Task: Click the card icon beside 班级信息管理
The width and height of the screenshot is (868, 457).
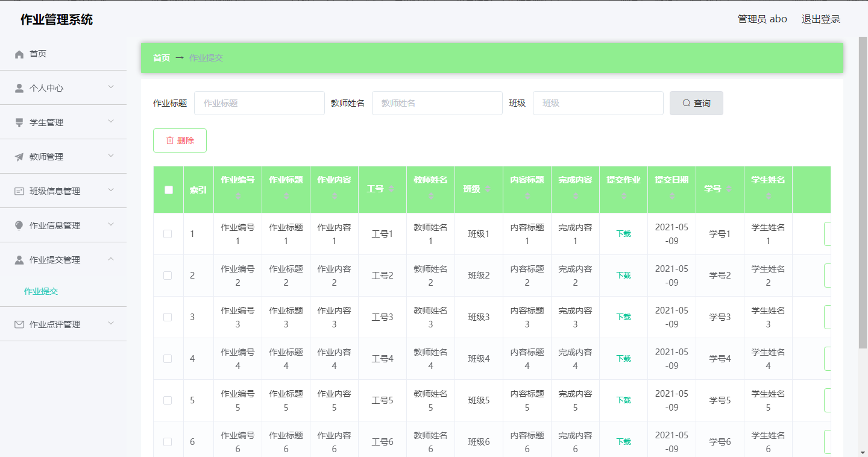Action: click(x=19, y=192)
